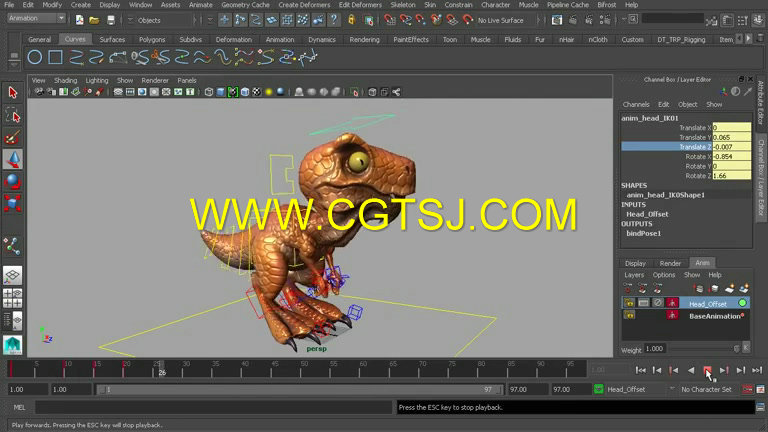Screen dimensions: 768x432
Task: Click the playback range slider bar
Action: tap(299, 389)
